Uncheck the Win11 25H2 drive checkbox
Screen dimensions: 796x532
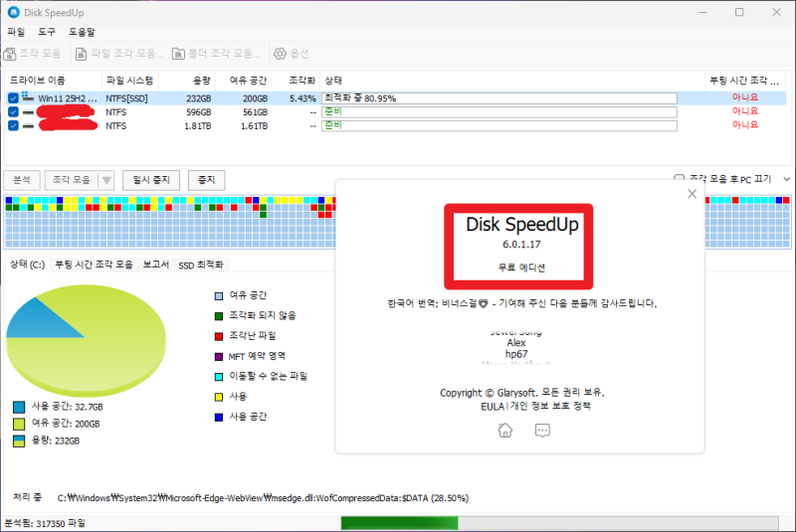[x=13, y=97]
